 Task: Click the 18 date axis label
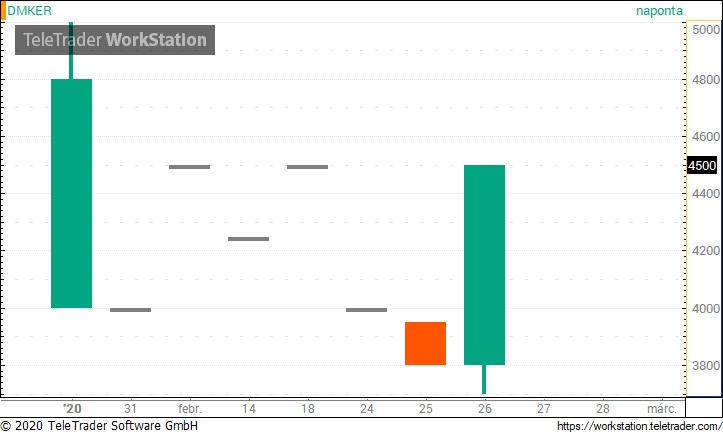[x=308, y=409]
